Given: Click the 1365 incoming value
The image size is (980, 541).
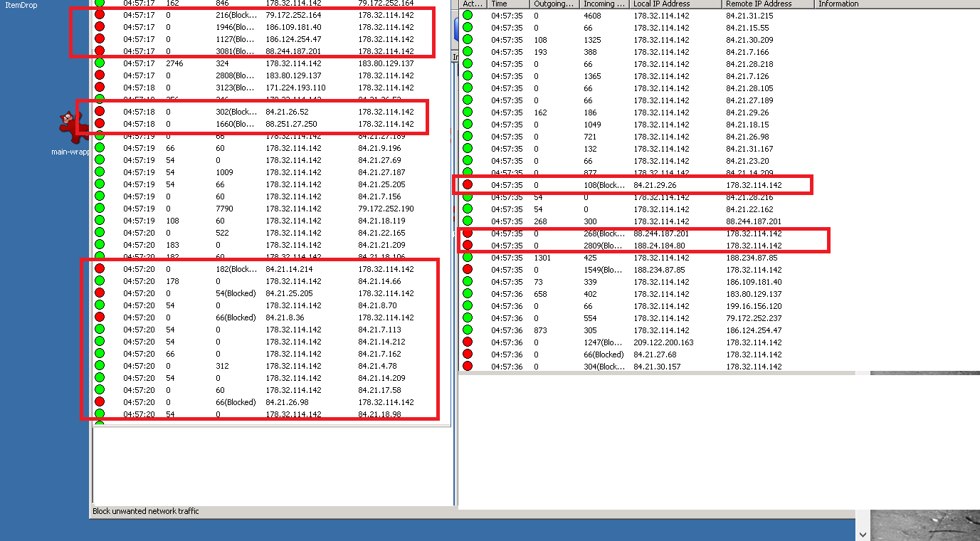Looking at the screenshot, I should [593, 76].
